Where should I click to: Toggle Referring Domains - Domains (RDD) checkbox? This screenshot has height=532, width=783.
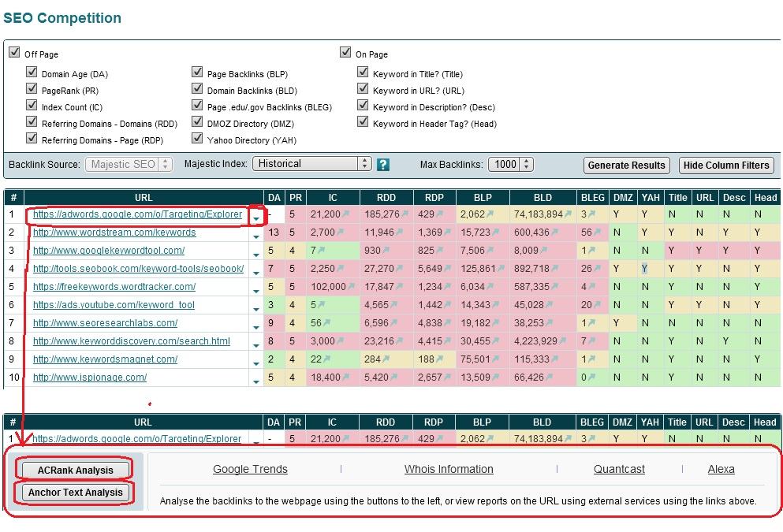pyautogui.click(x=32, y=121)
